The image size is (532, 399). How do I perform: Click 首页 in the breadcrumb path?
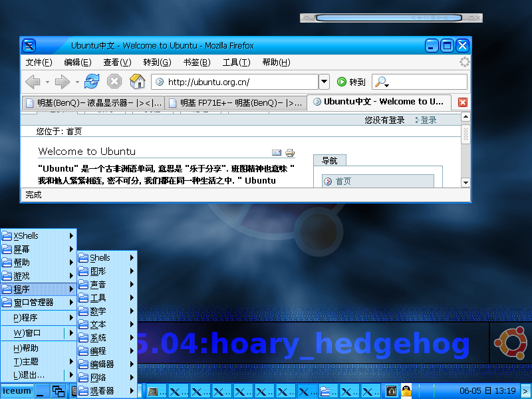[74, 132]
